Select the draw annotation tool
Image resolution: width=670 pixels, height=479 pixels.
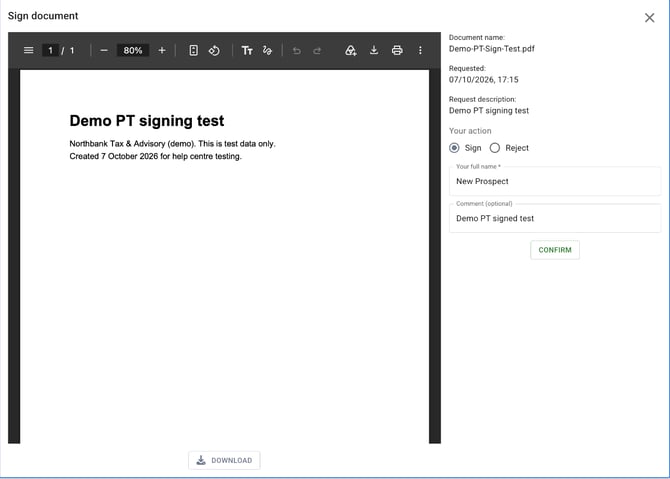267,50
